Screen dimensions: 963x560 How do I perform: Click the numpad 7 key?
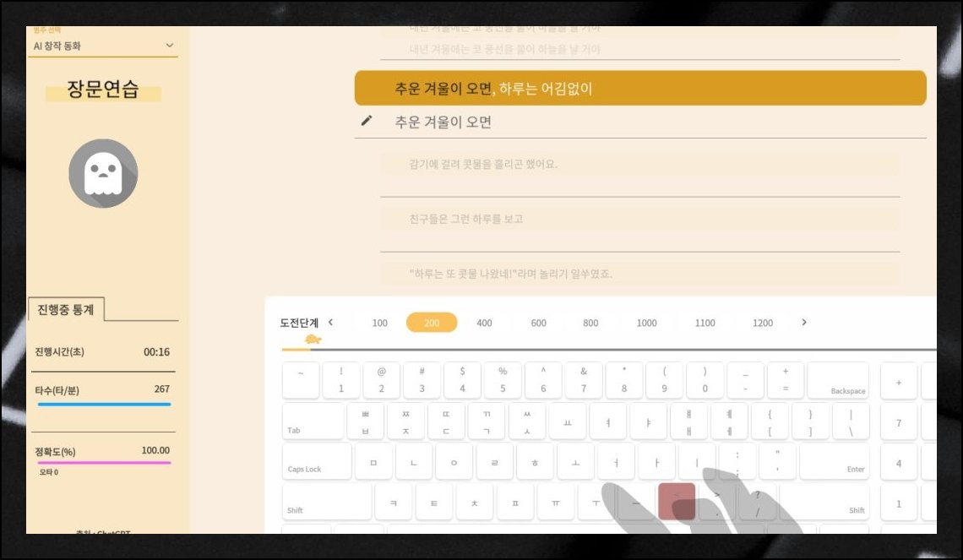899,421
